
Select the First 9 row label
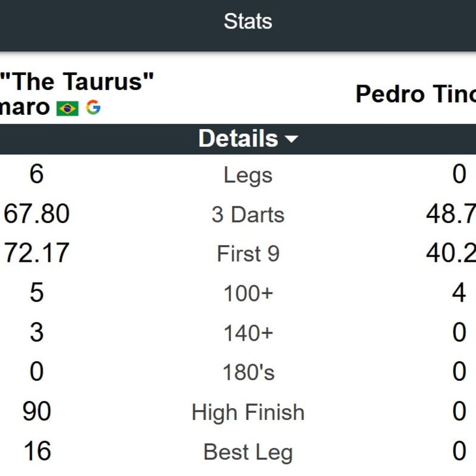(248, 254)
